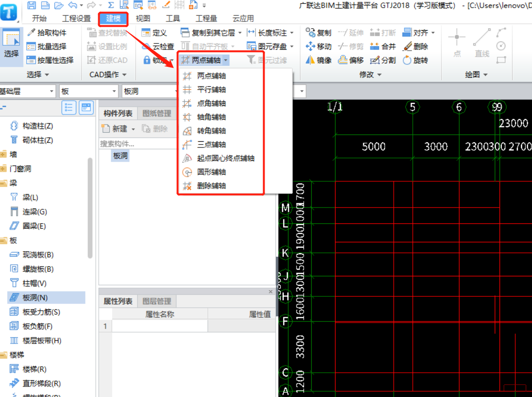Switch to 图层管理 tab
Screen dimensions: 532x397
157,301
